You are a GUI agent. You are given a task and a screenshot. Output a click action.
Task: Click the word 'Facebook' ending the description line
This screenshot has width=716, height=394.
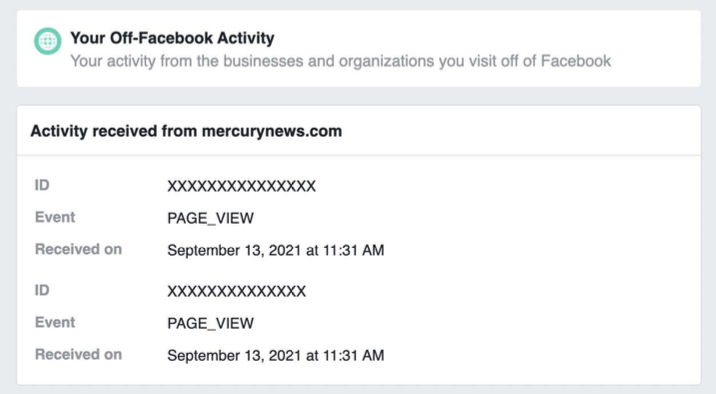point(575,61)
